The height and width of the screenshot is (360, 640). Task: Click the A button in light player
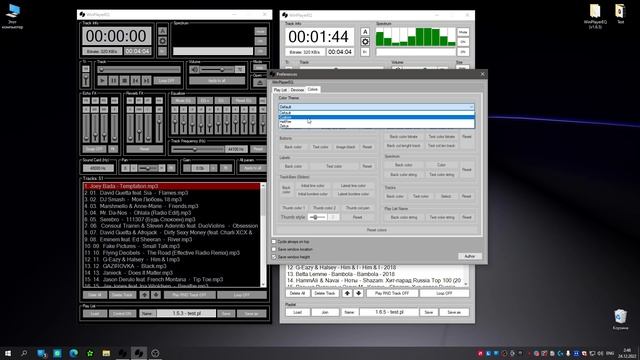coord(365,32)
